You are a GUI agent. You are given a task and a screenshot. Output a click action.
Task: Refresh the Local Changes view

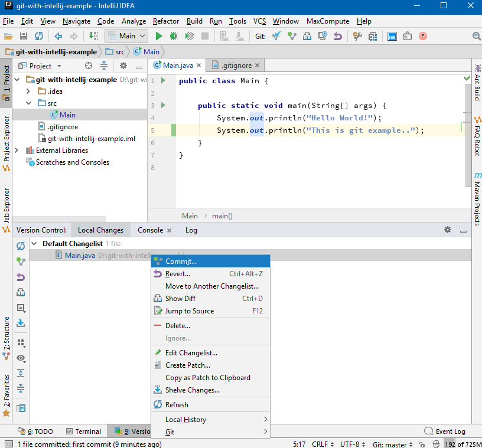21,246
